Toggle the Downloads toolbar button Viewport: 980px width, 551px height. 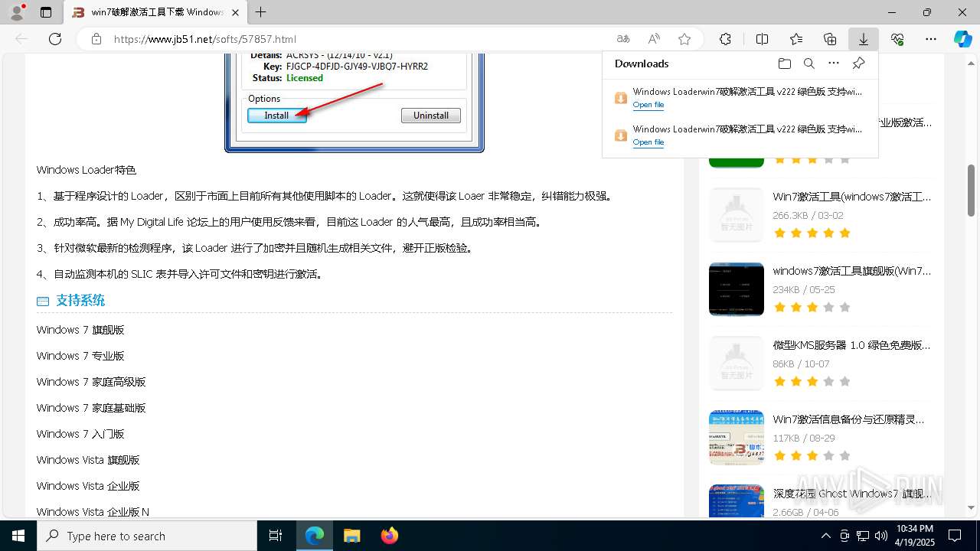coord(864,39)
